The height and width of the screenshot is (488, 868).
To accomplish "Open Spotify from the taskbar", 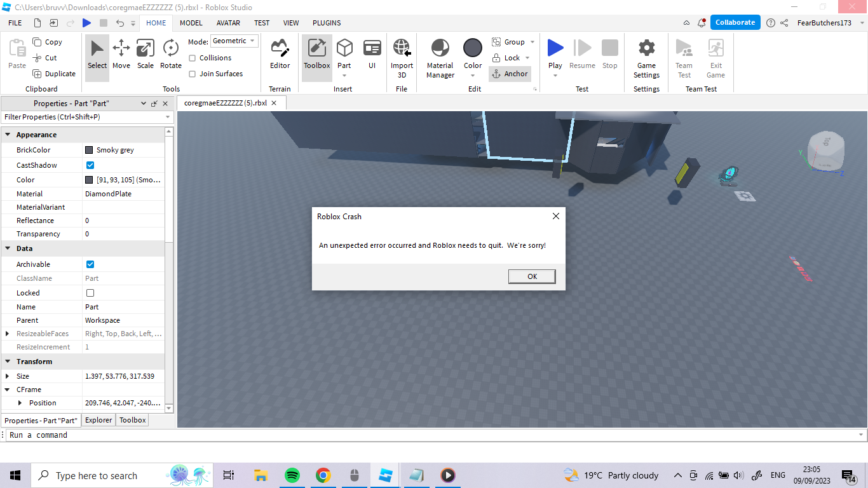I will tap(292, 475).
